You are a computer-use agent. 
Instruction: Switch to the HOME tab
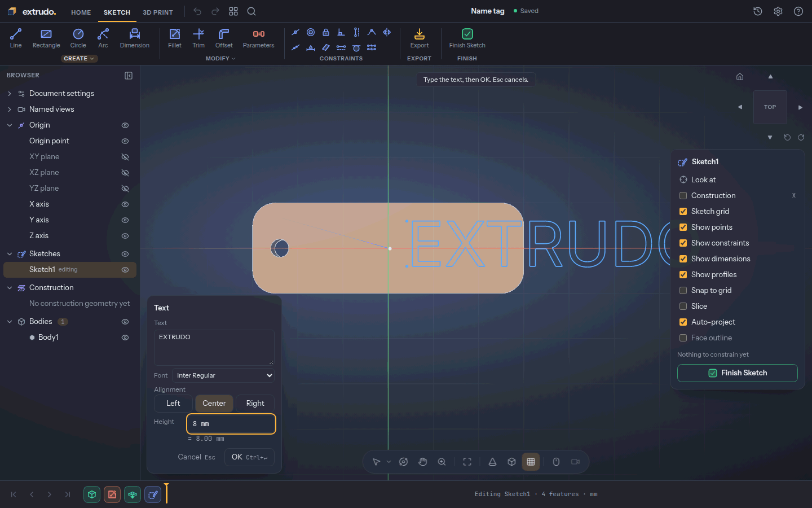click(x=81, y=12)
